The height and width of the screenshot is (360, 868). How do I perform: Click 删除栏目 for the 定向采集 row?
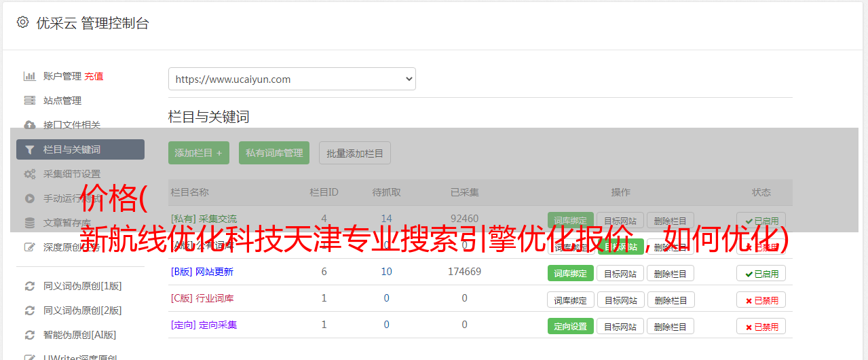tap(671, 326)
